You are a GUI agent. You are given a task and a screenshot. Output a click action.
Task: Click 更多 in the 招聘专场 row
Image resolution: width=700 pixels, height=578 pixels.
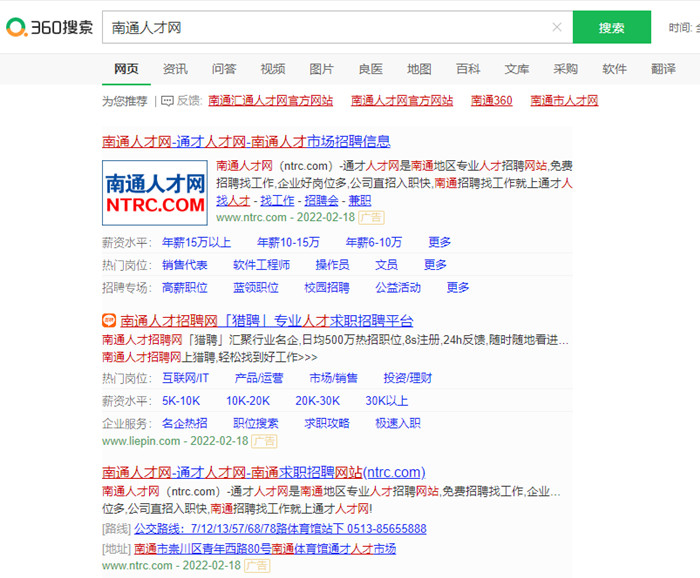click(458, 287)
